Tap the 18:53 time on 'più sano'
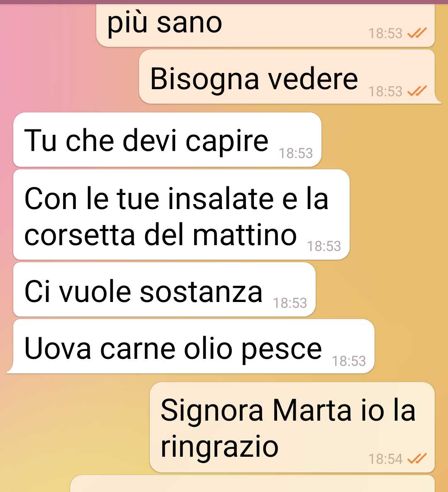This screenshot has width=448, height=492. pyautogui.click(x=385, y=33)
